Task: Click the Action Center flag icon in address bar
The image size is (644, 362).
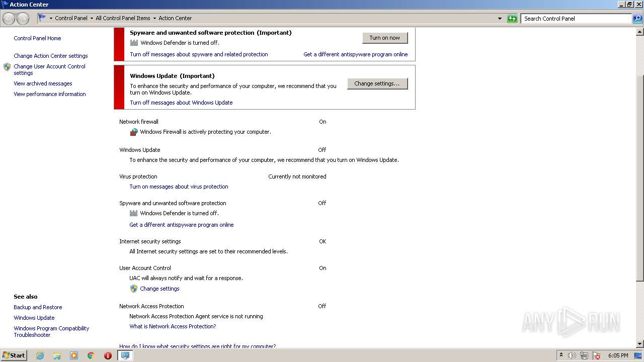Action: pos(42,18)
